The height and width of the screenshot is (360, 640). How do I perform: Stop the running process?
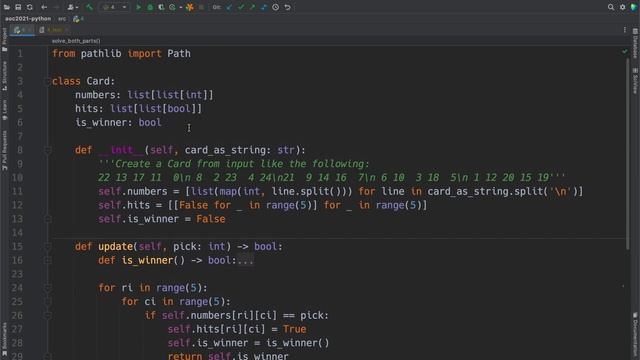click(x=201, y=7)
